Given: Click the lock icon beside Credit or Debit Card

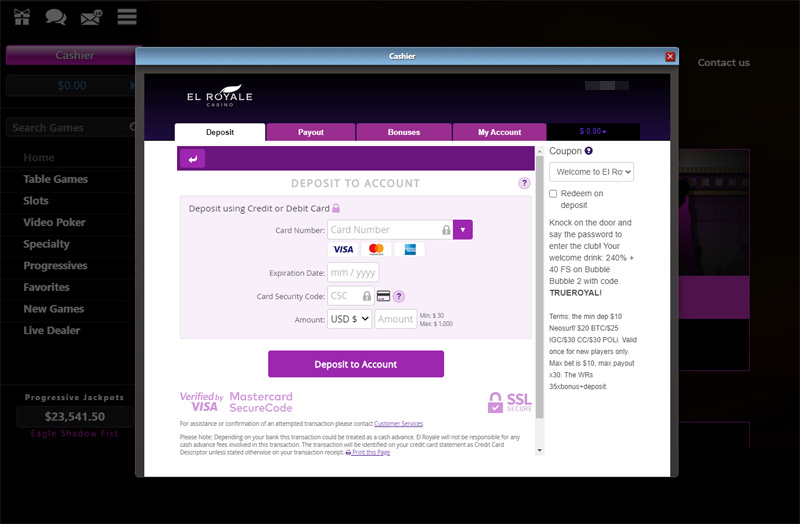Looking at the screenshot, I should point(336,208).
